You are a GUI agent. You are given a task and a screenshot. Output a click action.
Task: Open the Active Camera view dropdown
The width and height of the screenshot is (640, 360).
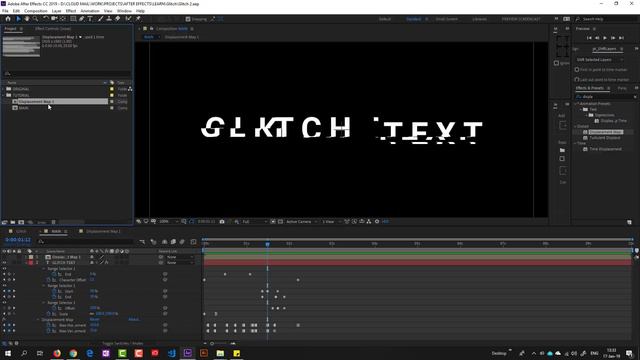302,222
